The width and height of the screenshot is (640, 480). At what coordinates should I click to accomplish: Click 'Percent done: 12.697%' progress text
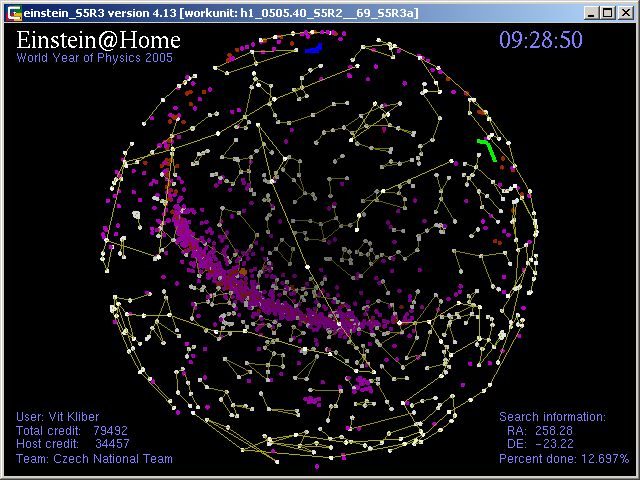click(x=564, y=458)
